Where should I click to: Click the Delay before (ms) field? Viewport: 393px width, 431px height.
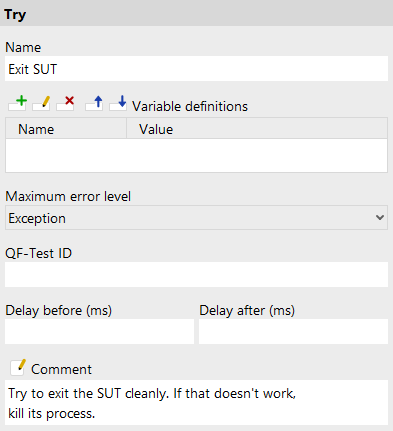[x=99, y=332]
